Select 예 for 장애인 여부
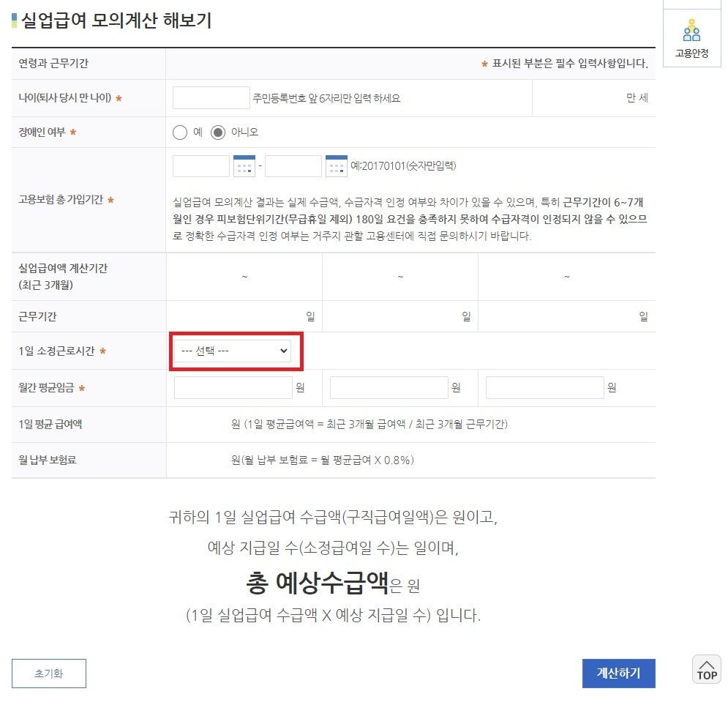The image size is (728, 705). tap(180, 133)
